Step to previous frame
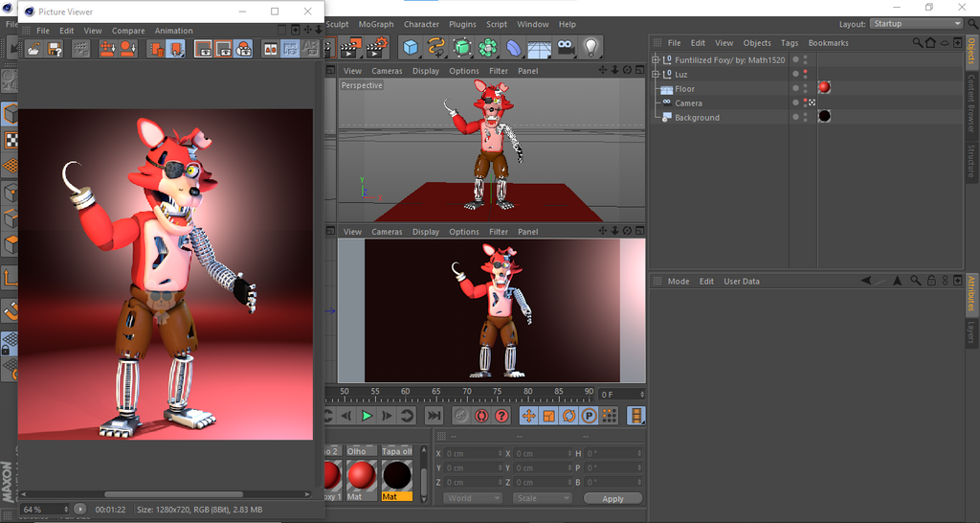This screenshot has height=523, width=980. point(346,416)
